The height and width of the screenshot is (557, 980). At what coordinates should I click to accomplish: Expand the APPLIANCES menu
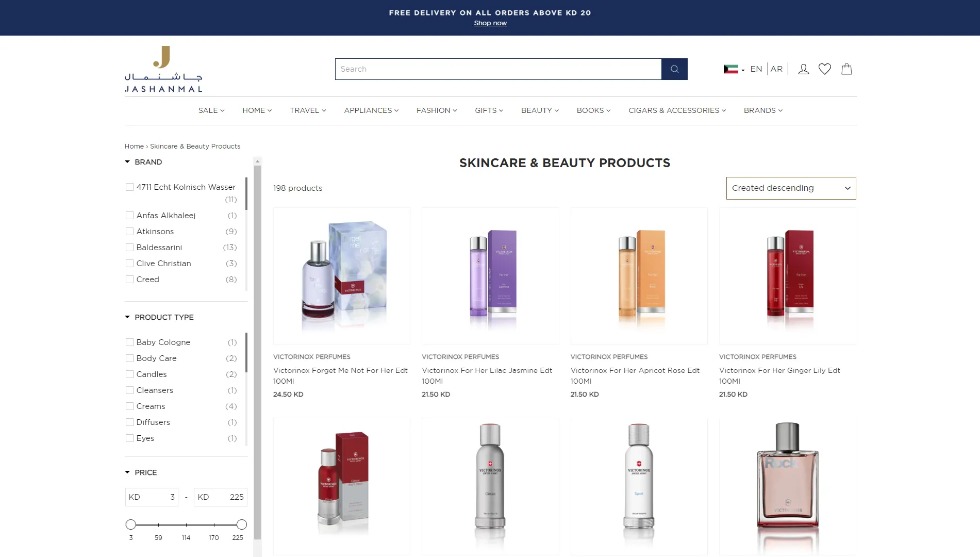click(x=371, y=110)
